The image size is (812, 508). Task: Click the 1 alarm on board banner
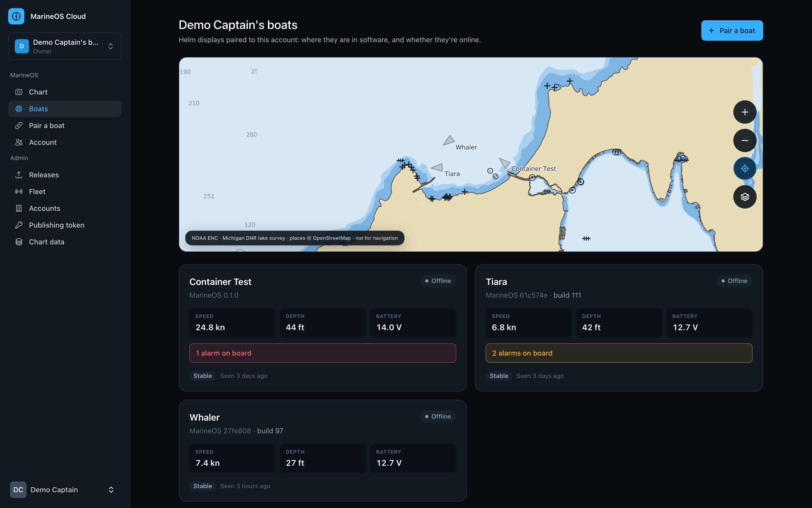(322, 353)
